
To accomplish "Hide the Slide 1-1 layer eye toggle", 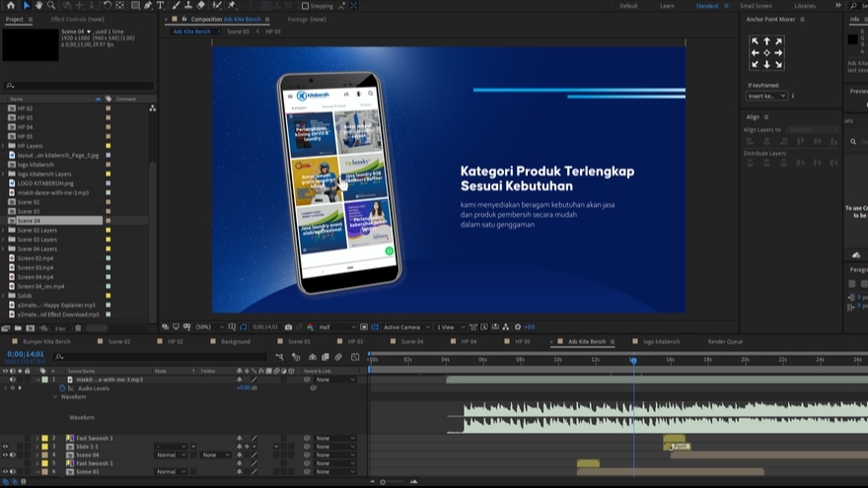I will click(x=5, y=447).
